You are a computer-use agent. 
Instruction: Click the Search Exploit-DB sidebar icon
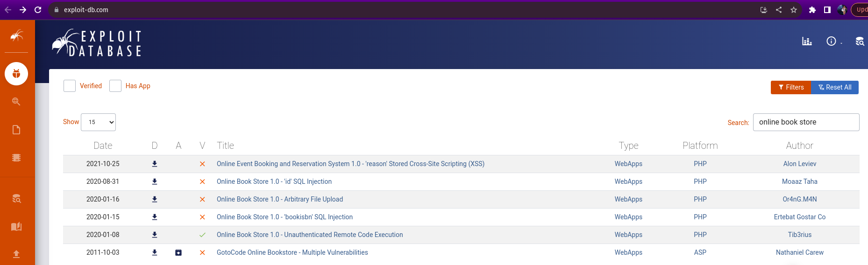coord(16,199)
